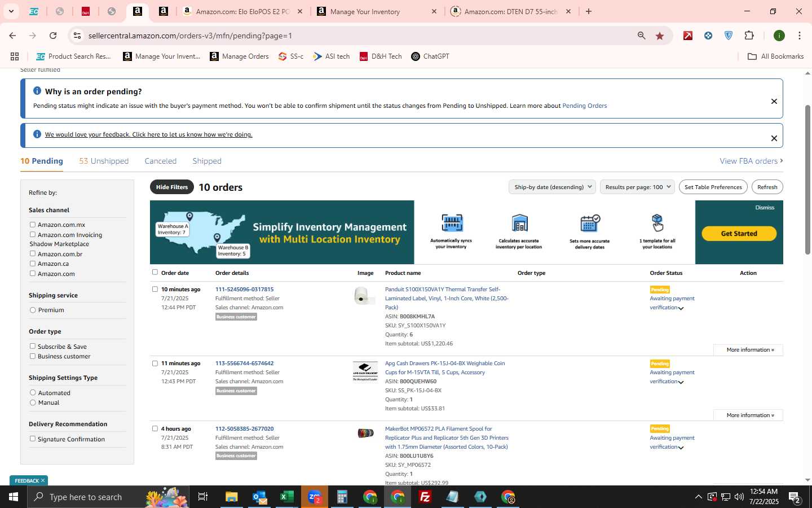812x508 pixels.
Task: Check the Amazon.ca sales channel filter
Action: (x=33, y=264)
